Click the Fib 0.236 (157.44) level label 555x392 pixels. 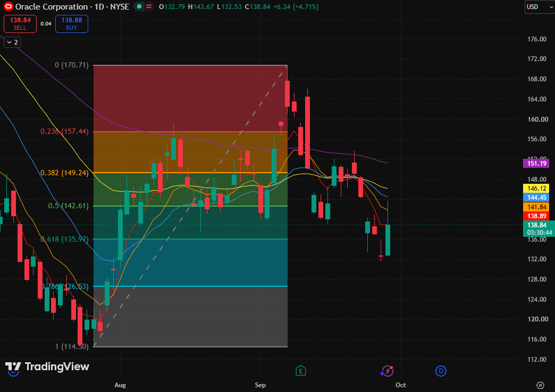click(64, 131)
